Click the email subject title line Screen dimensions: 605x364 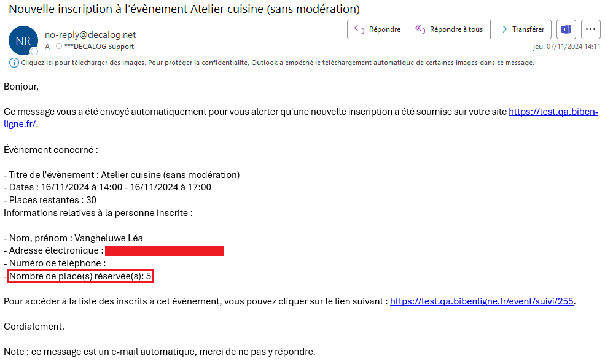point(184,9)
